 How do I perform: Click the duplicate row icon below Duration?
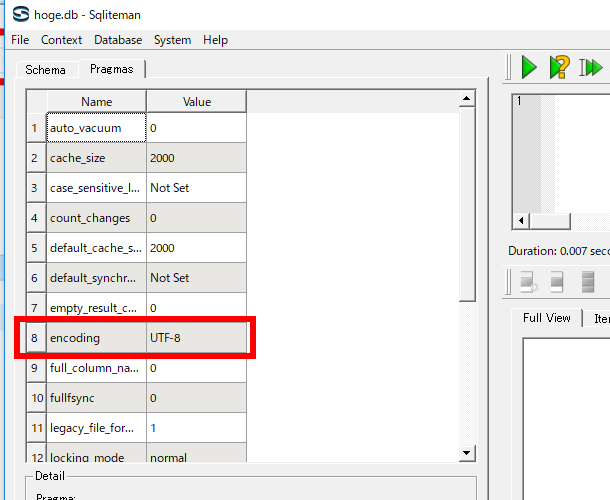click(x=557, y=282)
